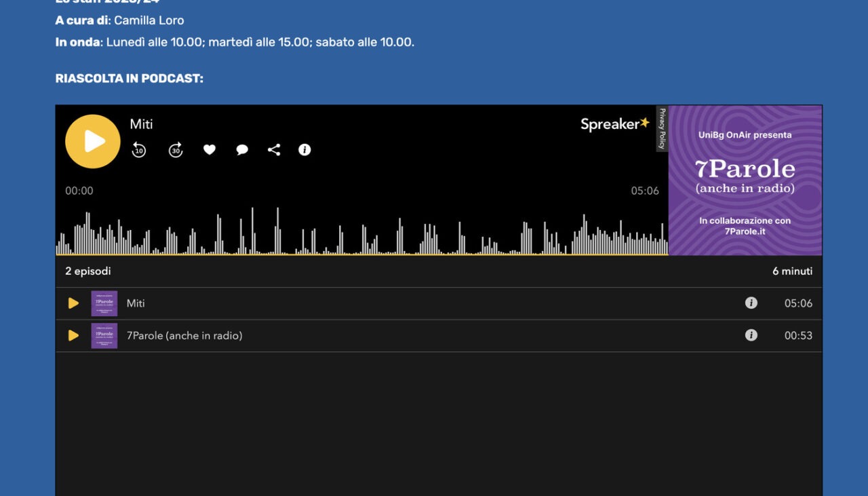Viewport: 868px width, 496px height.
Task: Like the episode with heart icon
Action: tap(210, 150)
